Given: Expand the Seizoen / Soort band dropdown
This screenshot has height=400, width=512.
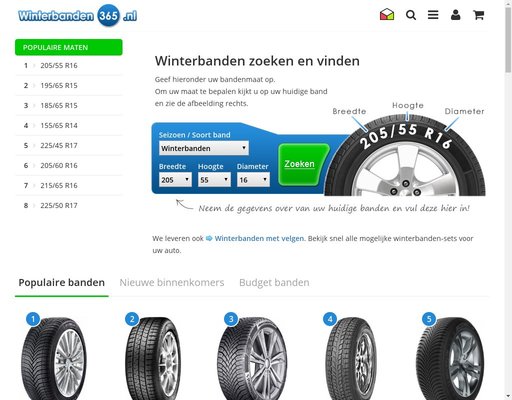Looking at the screenshot, I should click(x=204, y=148).
